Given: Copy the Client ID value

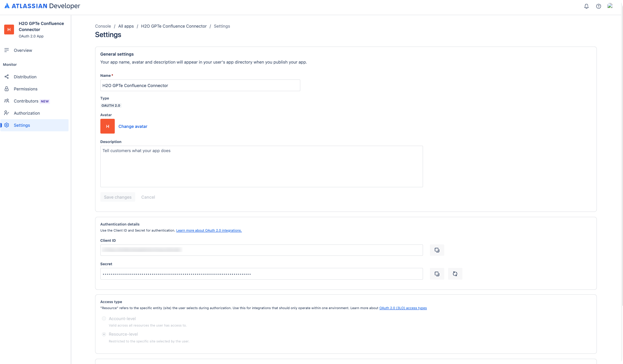Looking at the screenshot, I should click(437, 250).
